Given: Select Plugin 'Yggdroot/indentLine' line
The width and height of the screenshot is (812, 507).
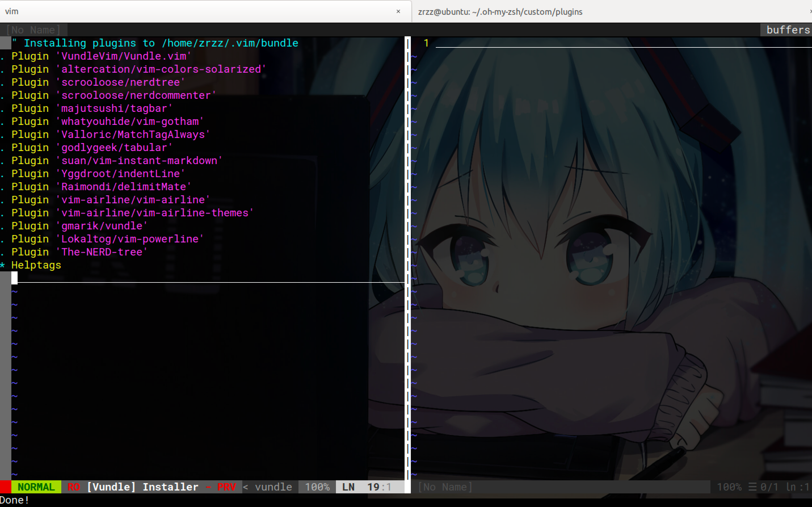Looking at the screenshot, I should 98,174.
